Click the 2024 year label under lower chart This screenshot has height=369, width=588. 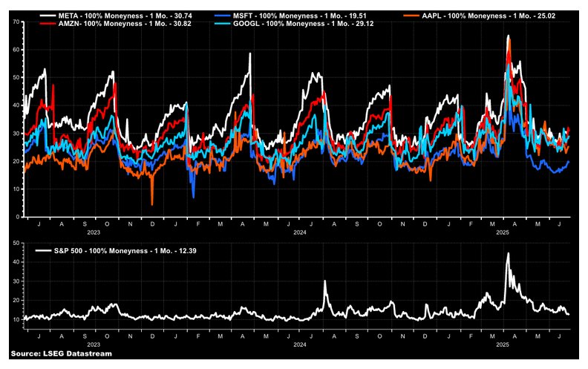[300, 344]
